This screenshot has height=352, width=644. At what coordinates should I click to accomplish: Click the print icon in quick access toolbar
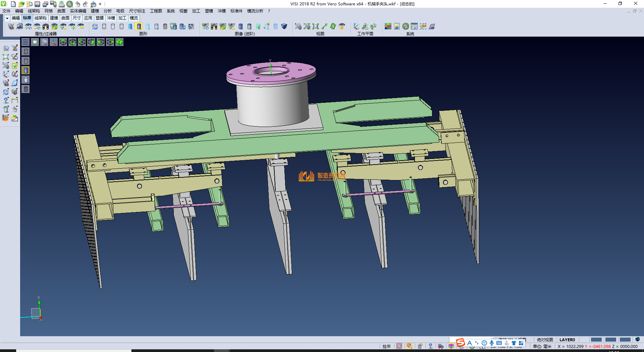tap(61, 4)
